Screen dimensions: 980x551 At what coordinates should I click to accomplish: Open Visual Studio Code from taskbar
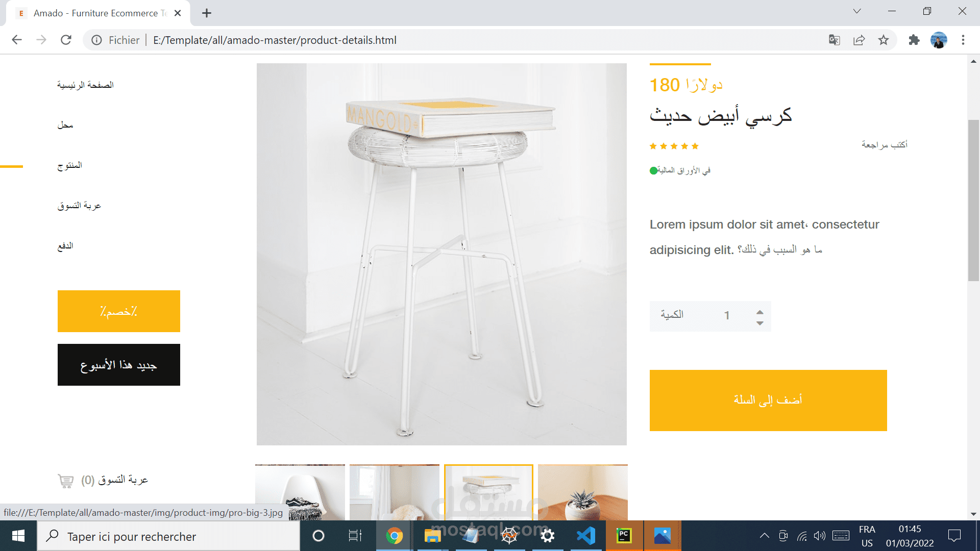586,536
